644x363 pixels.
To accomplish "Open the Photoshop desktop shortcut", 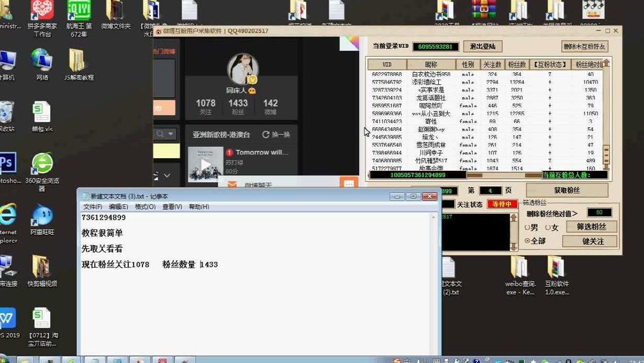I will [x=8, y=161].
